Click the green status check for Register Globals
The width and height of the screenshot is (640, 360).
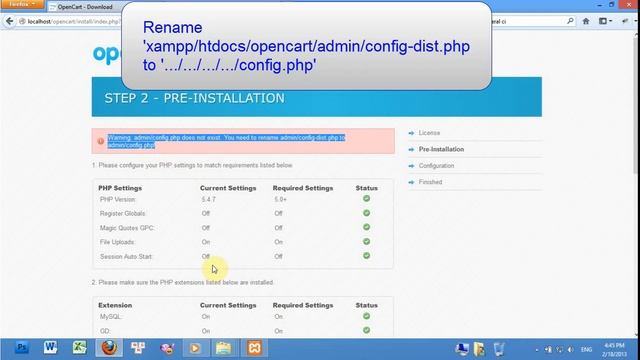pos(367,213)
